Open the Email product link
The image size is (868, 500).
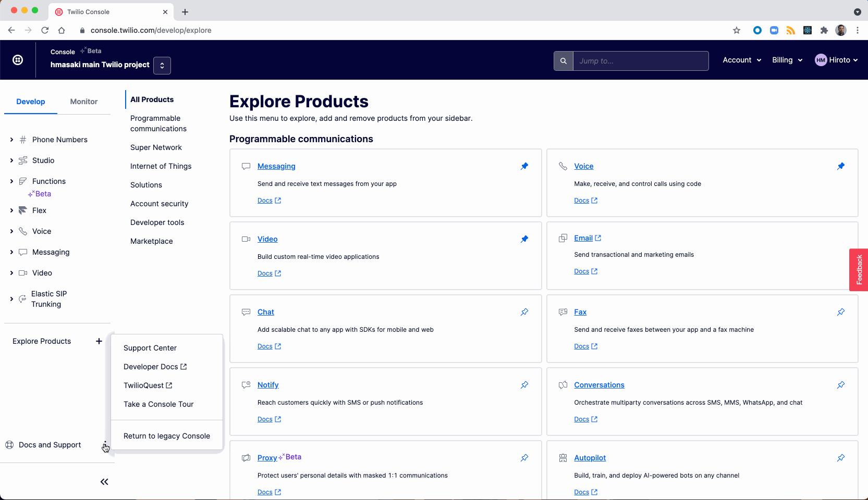588,238
